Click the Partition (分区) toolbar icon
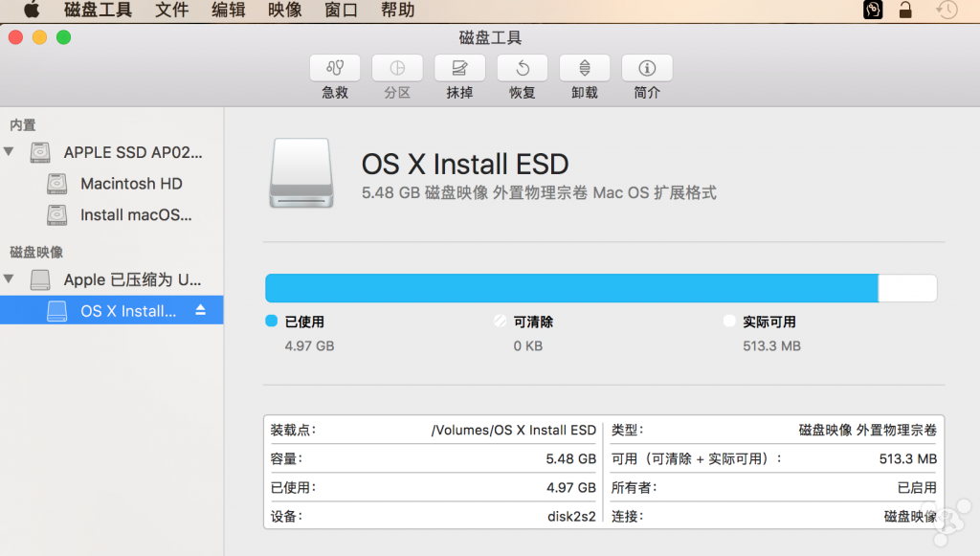The width and height of the screenshot is (980, 556). pos(397,68)
